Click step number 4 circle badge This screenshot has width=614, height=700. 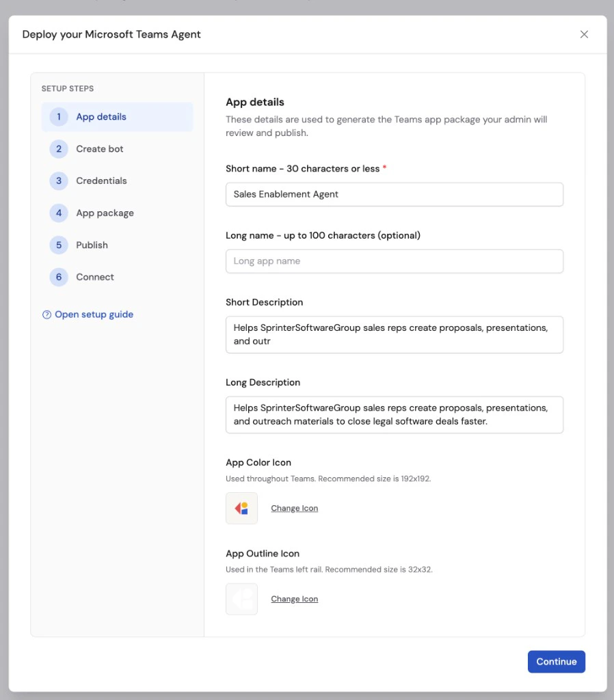coord(59,213)
